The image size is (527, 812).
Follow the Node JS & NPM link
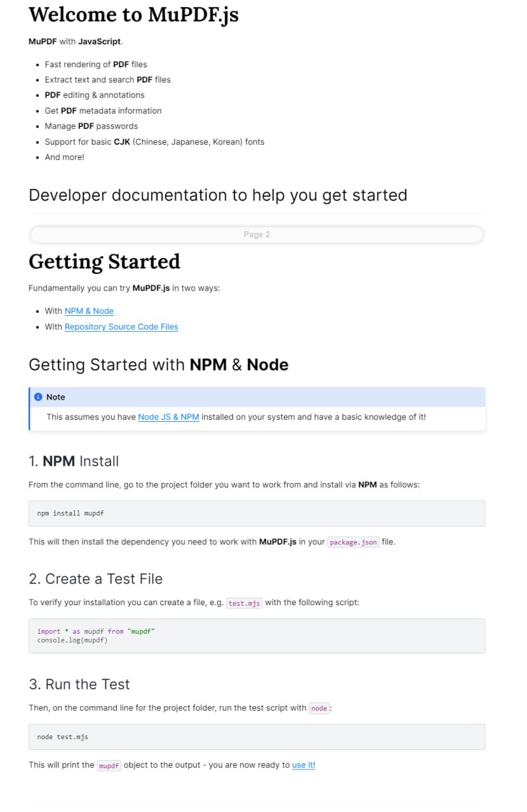[168, 417]
